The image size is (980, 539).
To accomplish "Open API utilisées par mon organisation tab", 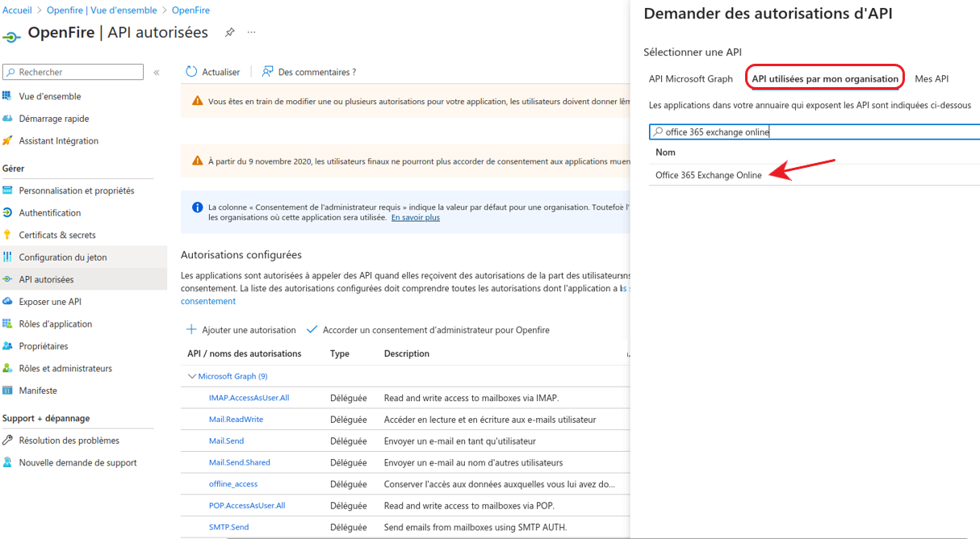I will (x=824, y=78).
